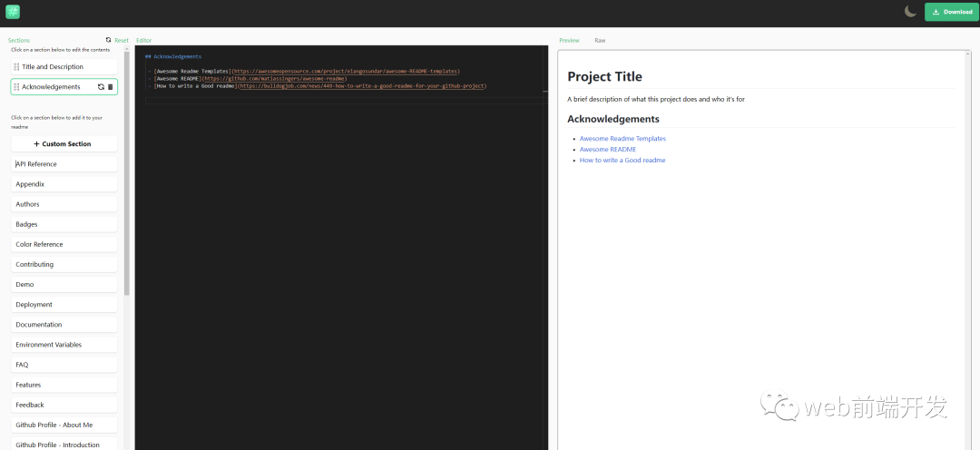The image size is (980, 450).
Task: Grab the Title and Description drag handle
Action: point(17,67)
